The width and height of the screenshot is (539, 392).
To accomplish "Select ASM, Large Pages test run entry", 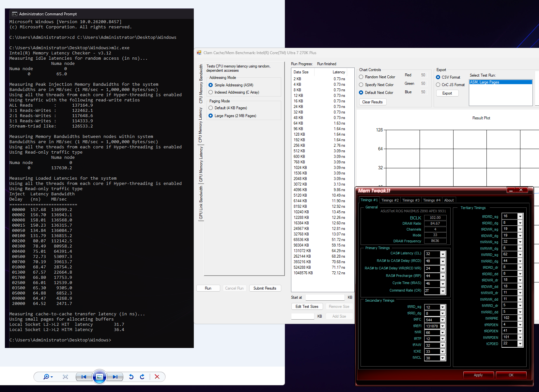I will click(x=501, y=82).
